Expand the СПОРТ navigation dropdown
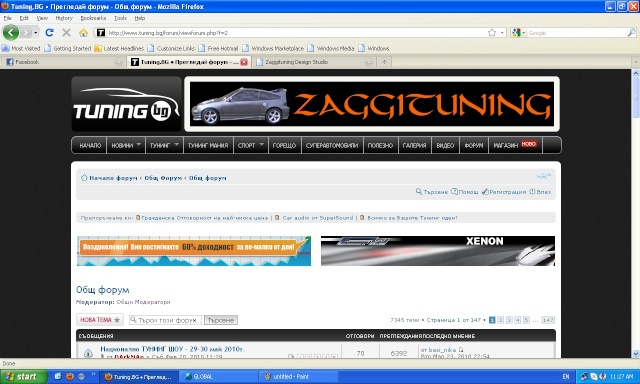Image resolution: width=640 pixels, height=384 pixels. 262,144
